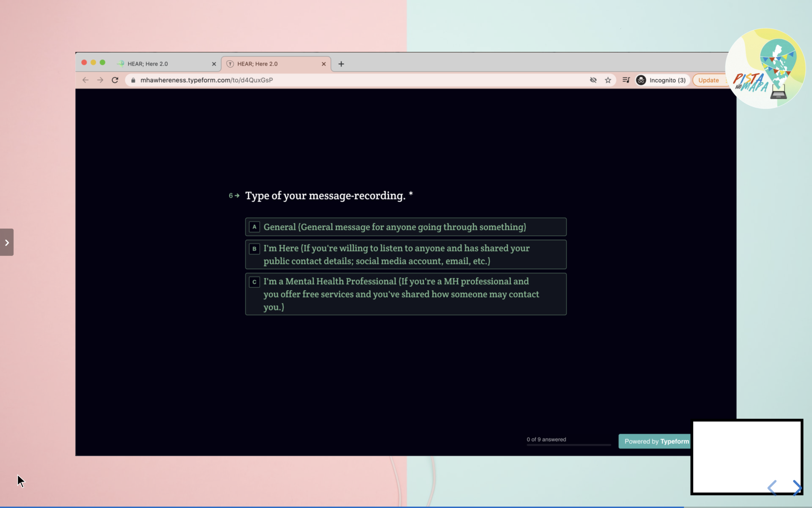Open the media control queue icon
This screenshot has width=812, height=508.
tap(626, 80)
